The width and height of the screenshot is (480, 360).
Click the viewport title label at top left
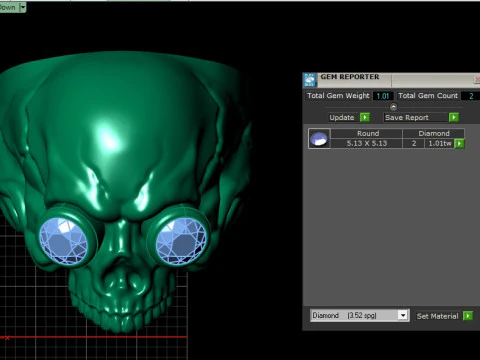pyautogui.click(x=8, y=7)
